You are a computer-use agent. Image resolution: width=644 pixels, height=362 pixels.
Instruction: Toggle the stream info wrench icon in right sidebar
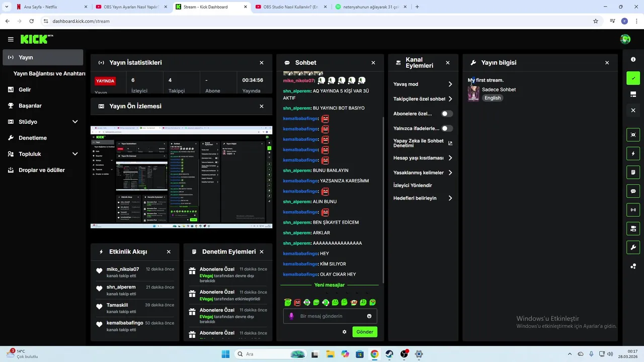pos(633,247)
